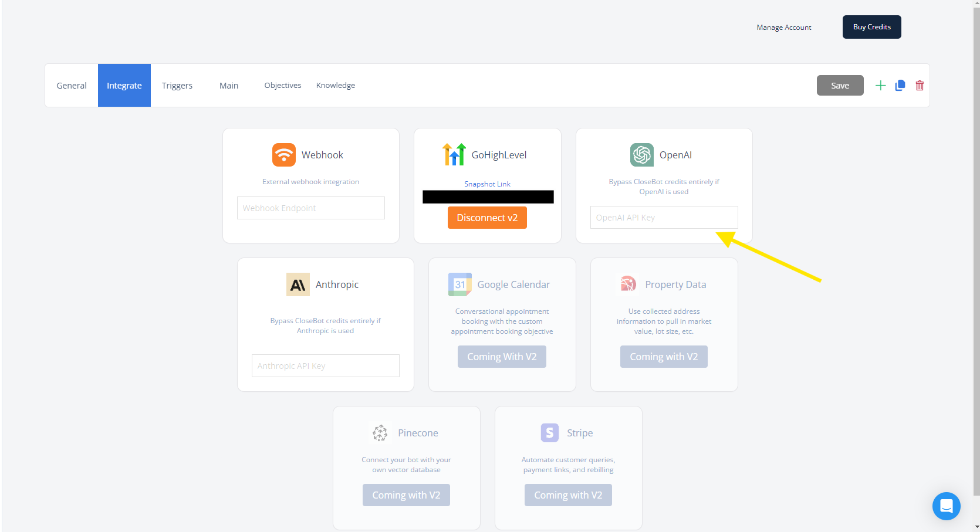
Task: Click the Google Calendar card title
Action: pos(513,284)
